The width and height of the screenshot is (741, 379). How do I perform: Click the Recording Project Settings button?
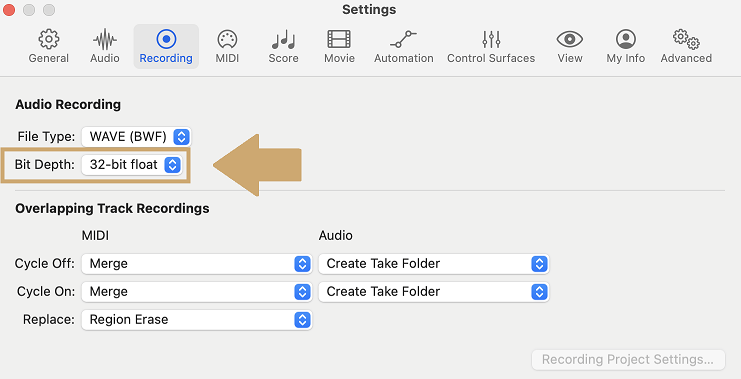628,360
